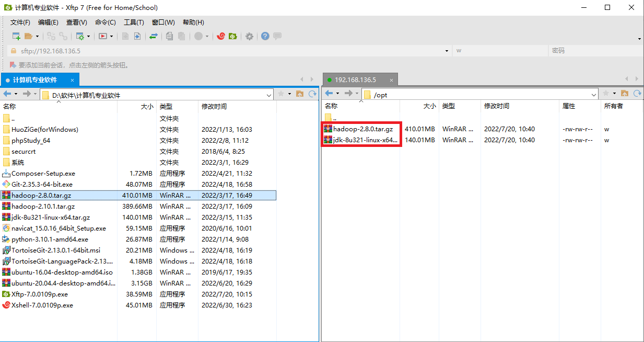Image resolution: width=644 pixels, height=342 pixels.
Task: Click the 密码 password field
Action: (x=595, y=51)
